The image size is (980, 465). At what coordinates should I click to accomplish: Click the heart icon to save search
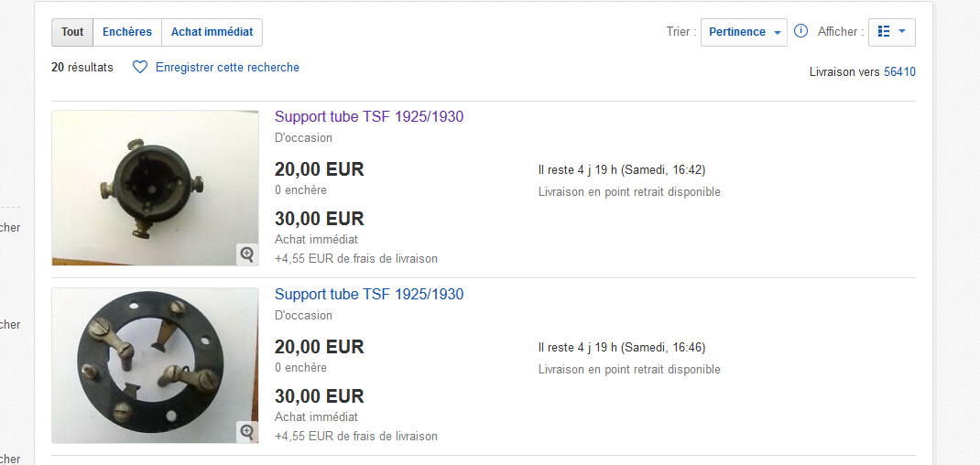140,67
